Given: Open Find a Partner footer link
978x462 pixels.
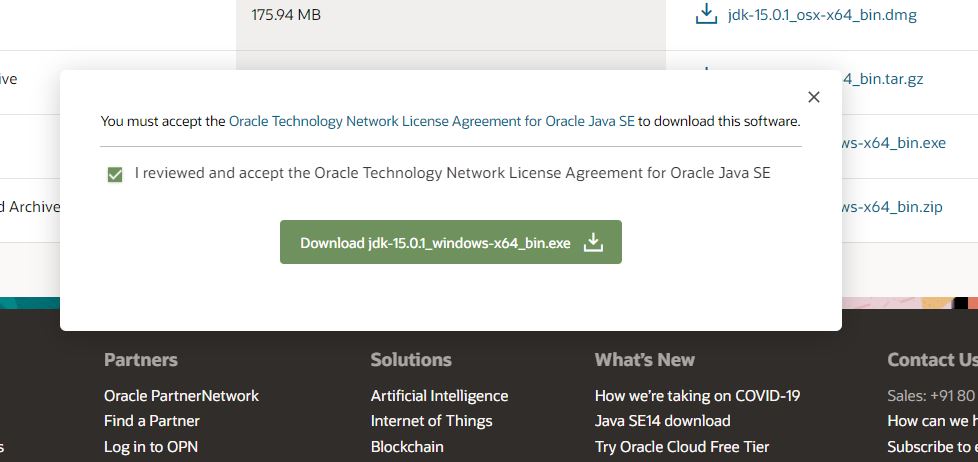Looking at the screenshot, I should tap(152, 421).
